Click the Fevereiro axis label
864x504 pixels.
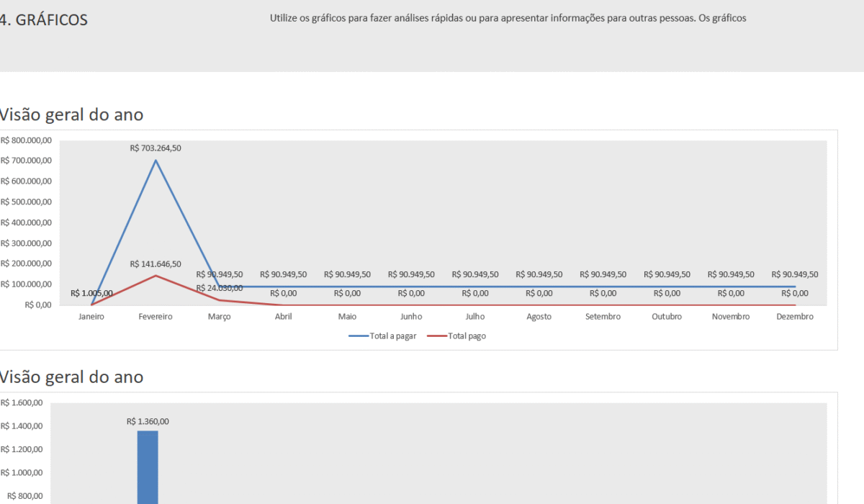(156, 317)
